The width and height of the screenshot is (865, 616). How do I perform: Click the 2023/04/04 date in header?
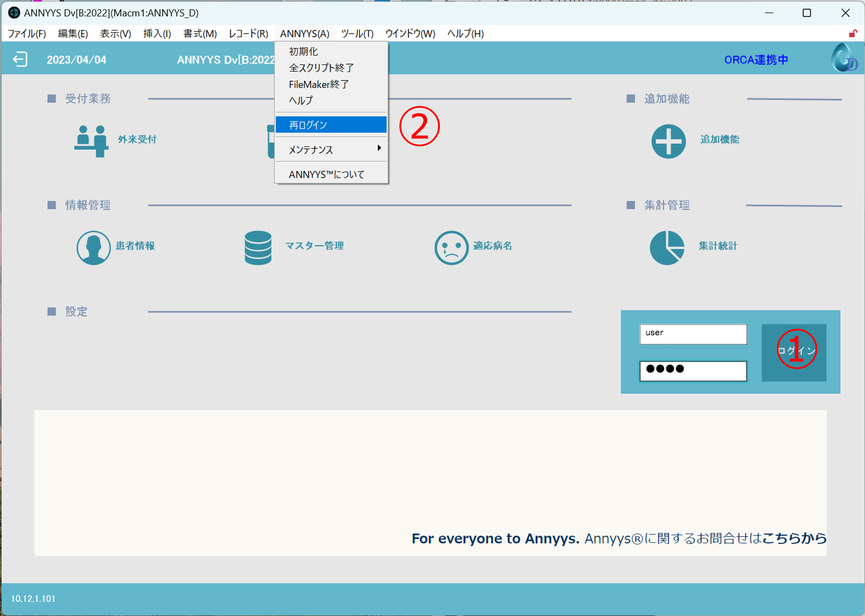(77, 60)
